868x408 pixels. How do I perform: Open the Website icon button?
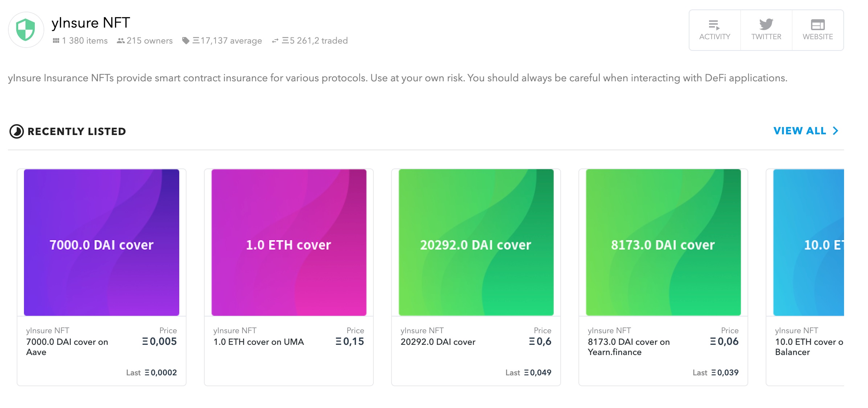tap(818, 25)
